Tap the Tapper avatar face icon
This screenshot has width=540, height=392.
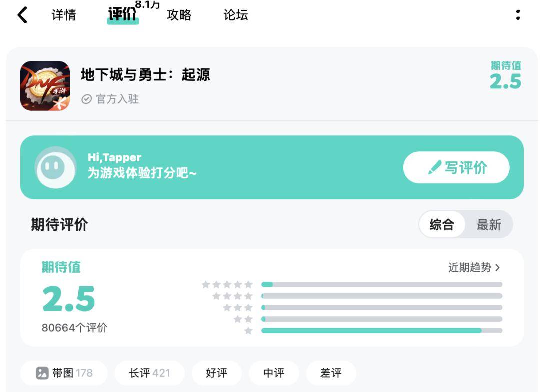(56, 168)
